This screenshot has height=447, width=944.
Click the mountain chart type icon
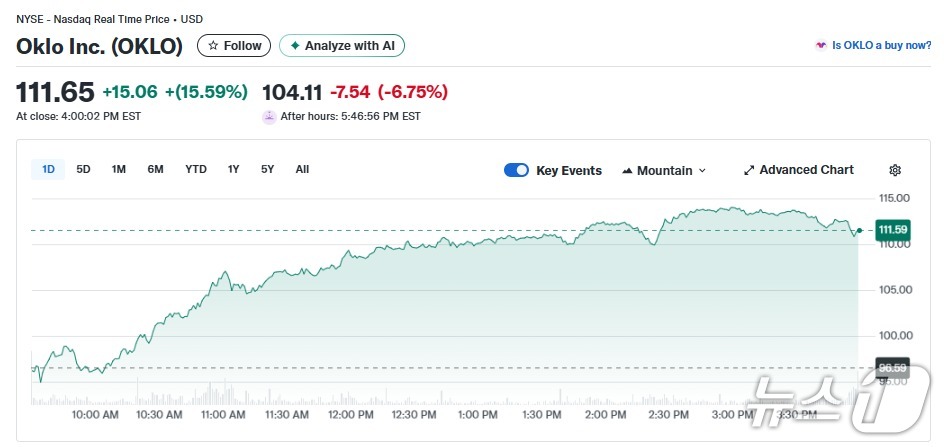[x=627, y=171]
